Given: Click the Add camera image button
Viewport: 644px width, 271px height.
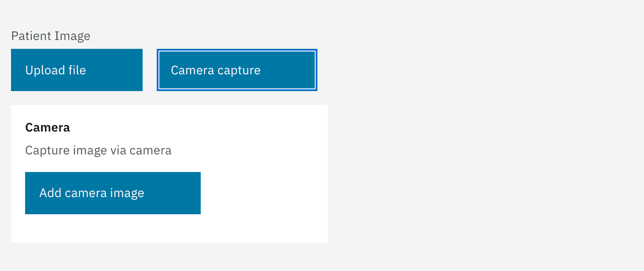Looking at the screenshot, I should (x=113, y=193).
